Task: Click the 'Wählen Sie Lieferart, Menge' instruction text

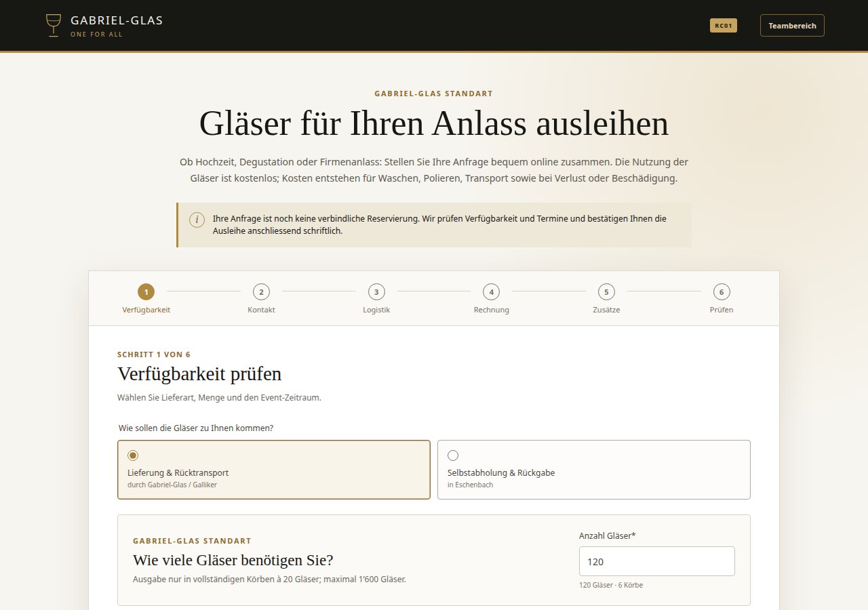Action: 219,398
